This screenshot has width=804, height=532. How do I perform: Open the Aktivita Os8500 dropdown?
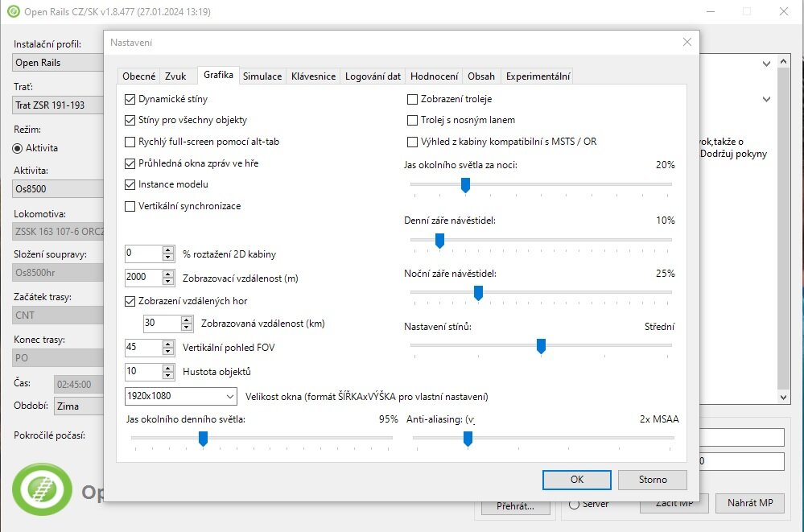58,189
